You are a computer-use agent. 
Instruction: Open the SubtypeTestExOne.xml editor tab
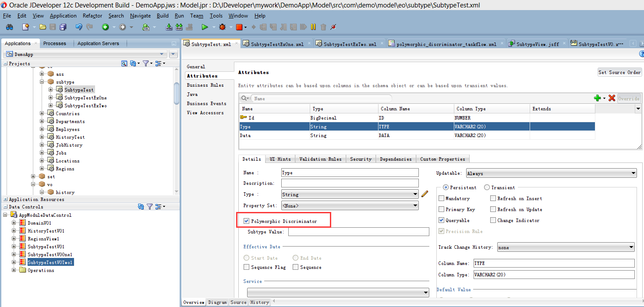[277, 44]
